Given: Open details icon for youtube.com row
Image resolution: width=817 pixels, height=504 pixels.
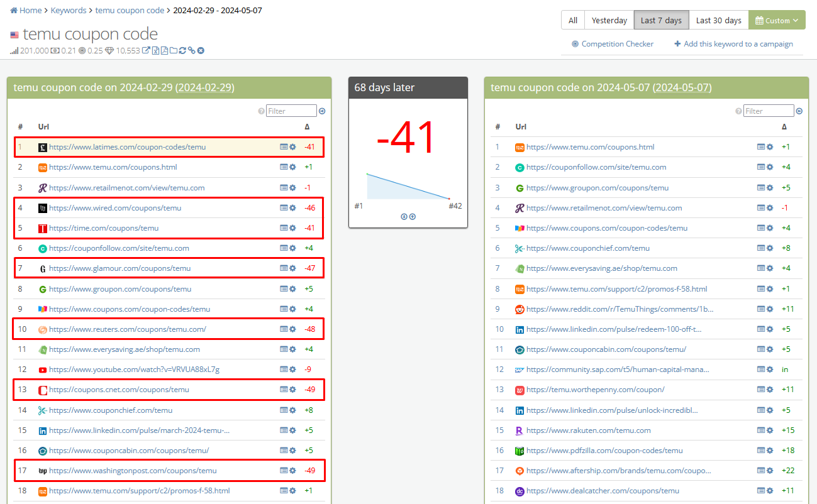Looking at the screenshot, I should pos(284,369).
